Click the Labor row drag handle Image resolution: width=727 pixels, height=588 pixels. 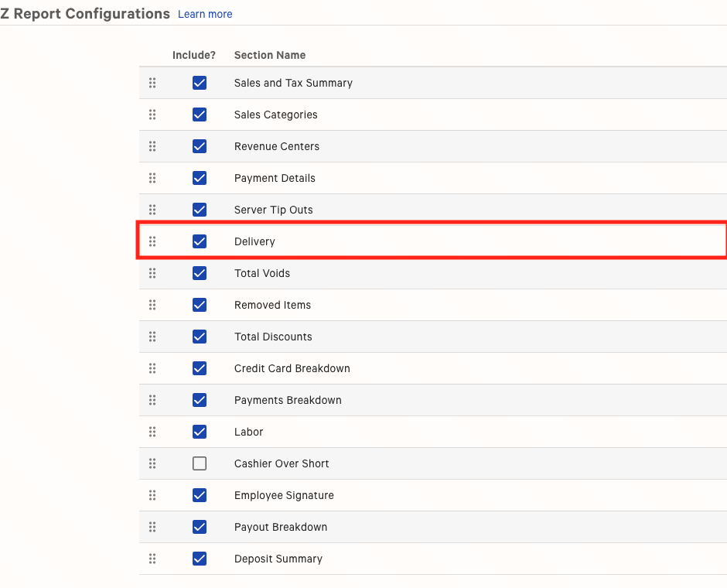point(152,432)
